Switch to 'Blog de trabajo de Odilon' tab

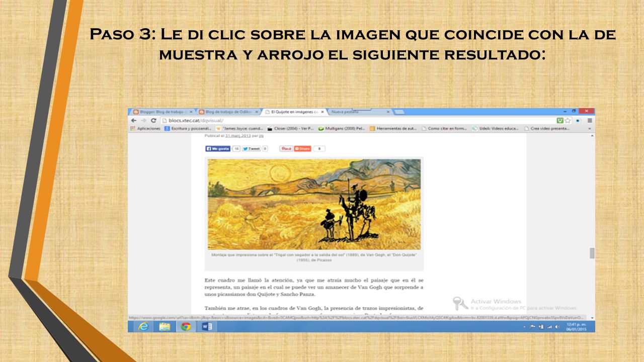coord(229,112)
